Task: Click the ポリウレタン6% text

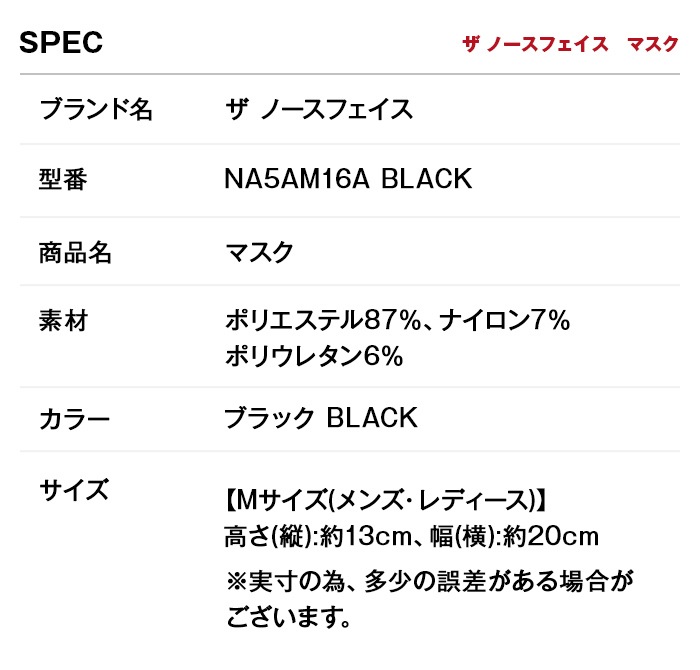Action: click(x=314, y=356)
